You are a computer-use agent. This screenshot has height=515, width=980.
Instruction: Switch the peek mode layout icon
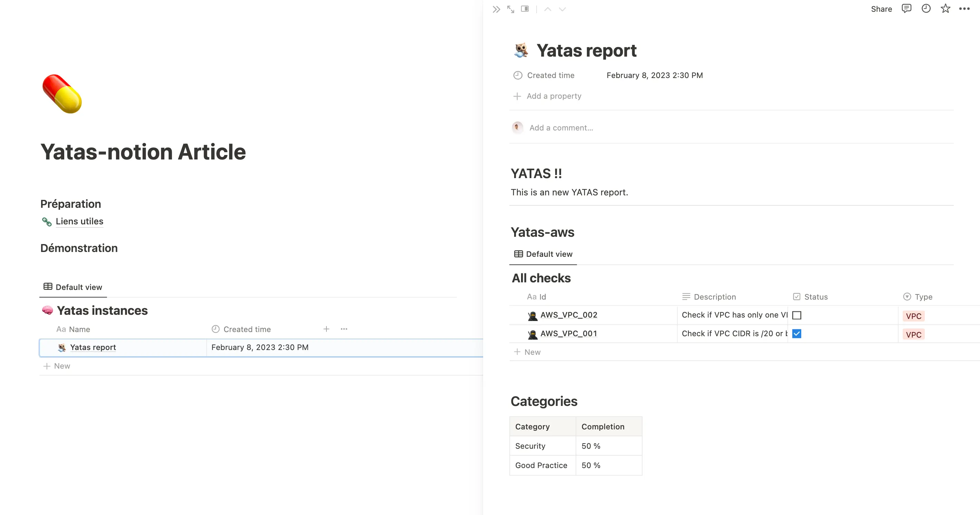(x=525, y=9)
